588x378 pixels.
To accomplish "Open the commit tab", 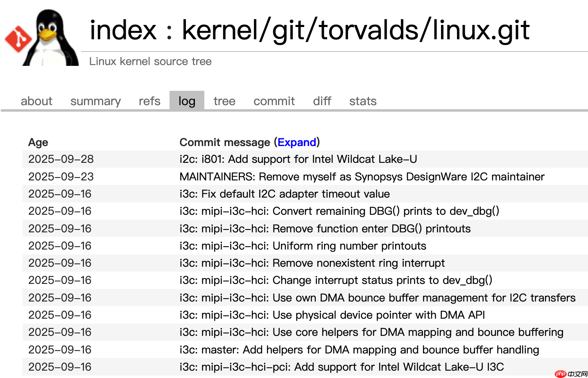I will click(x=274, y=101).
